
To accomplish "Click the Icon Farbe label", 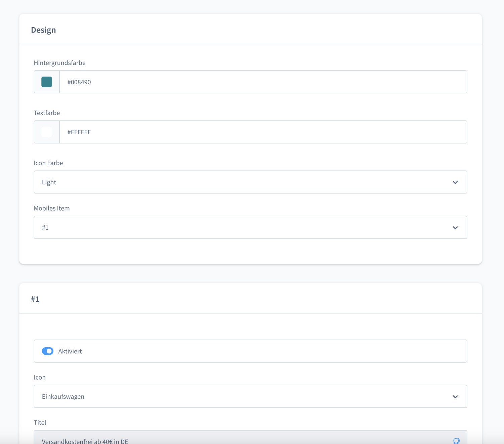I will click(48, 163).
